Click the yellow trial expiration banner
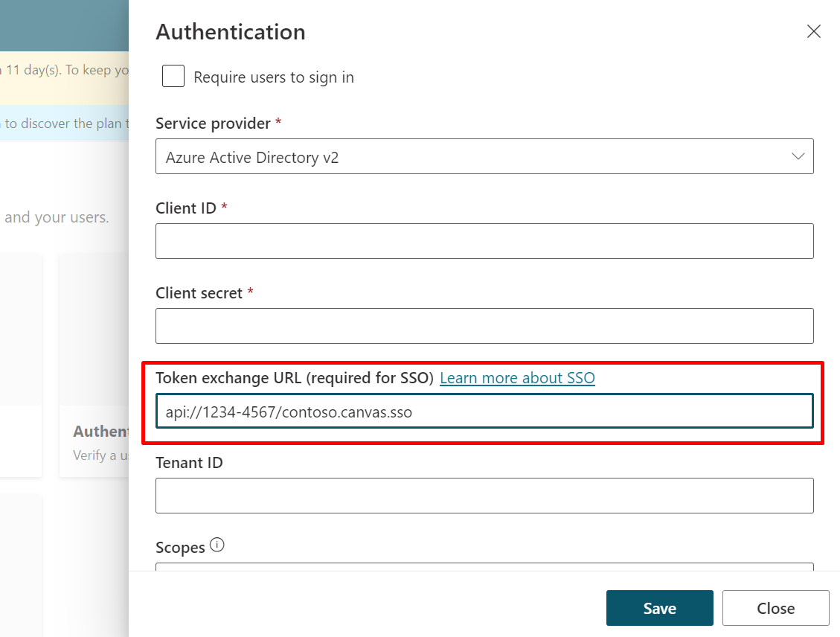Viewport: 840px width, 637px height. point(63,74)
